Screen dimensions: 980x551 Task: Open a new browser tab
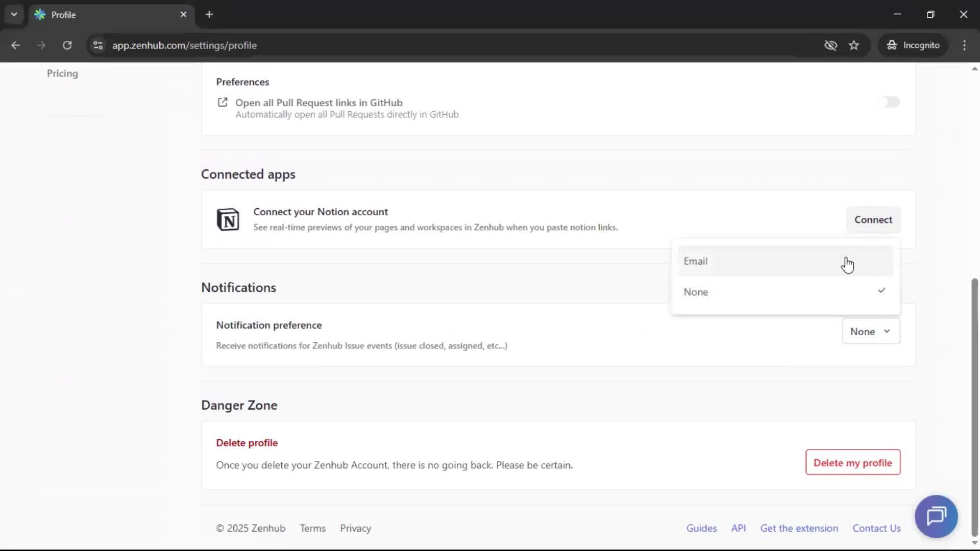pyautogui.click(x=209, y=14)
